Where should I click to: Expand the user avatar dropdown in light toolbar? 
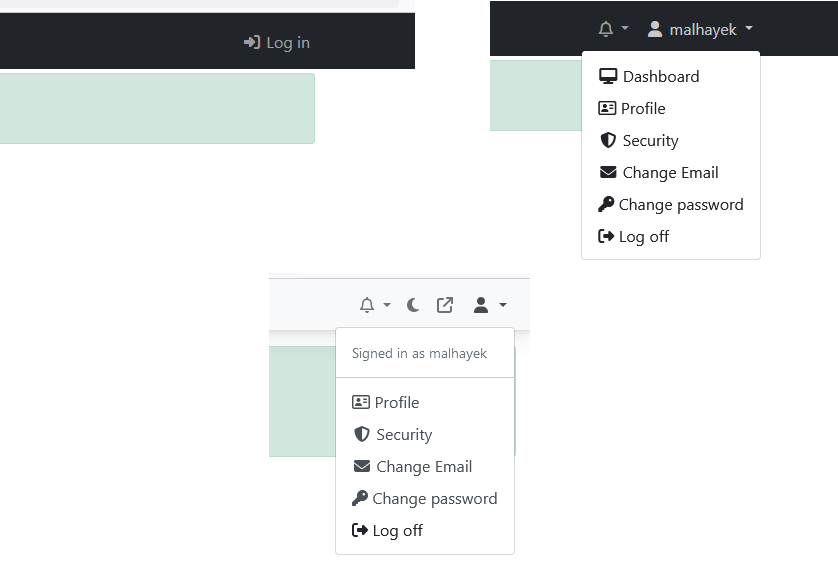pyautogui.click(x=490, y=305)
